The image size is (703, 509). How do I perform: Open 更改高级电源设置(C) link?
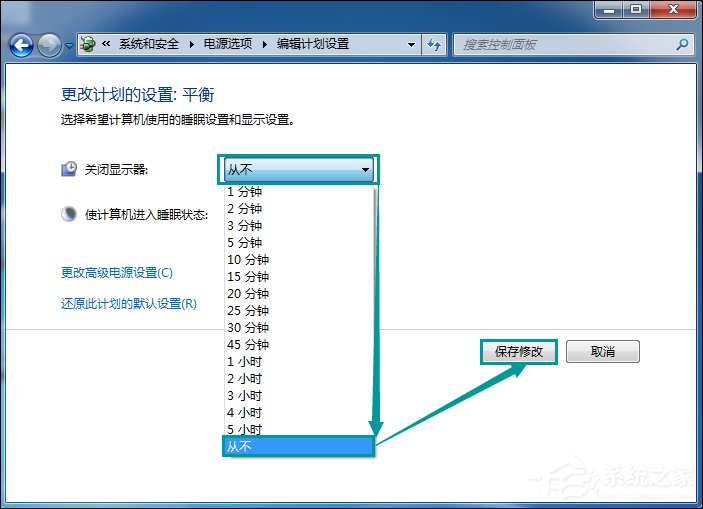117,273
